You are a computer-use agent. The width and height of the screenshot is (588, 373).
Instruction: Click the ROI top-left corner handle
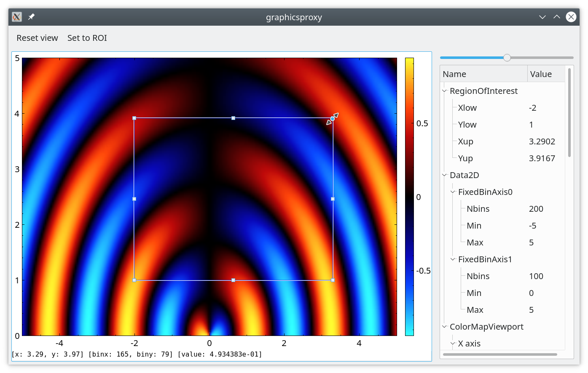pos(134,118)
